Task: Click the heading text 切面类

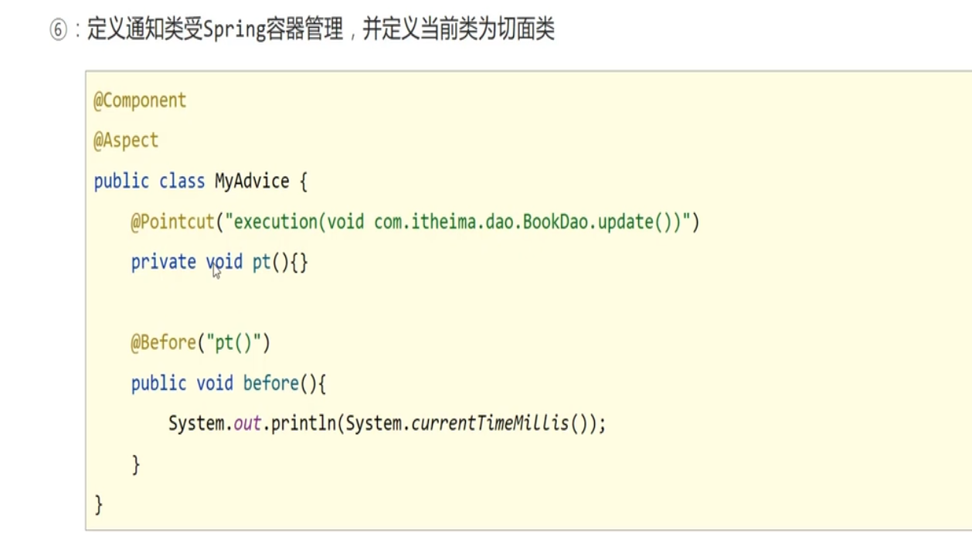Action: tap(526, 31)
